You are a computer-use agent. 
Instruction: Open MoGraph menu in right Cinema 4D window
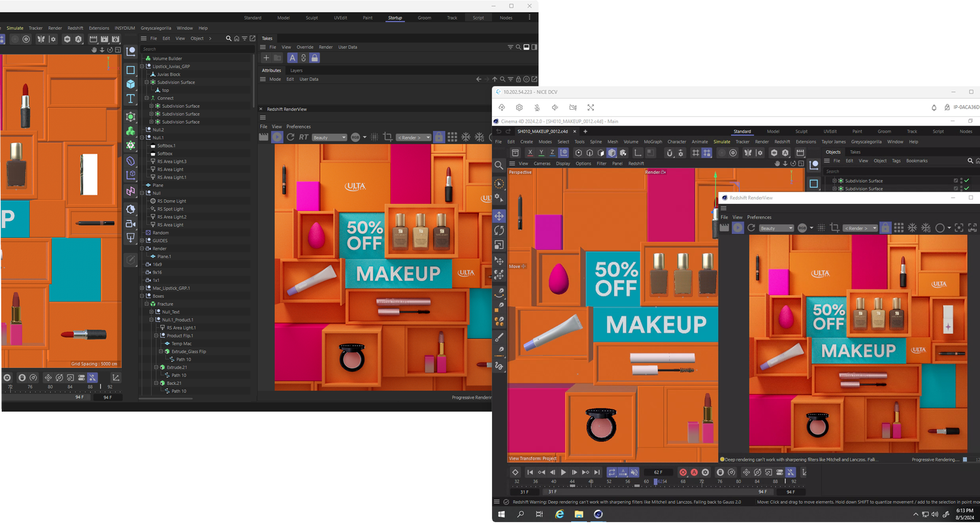(x=653, y=141)
